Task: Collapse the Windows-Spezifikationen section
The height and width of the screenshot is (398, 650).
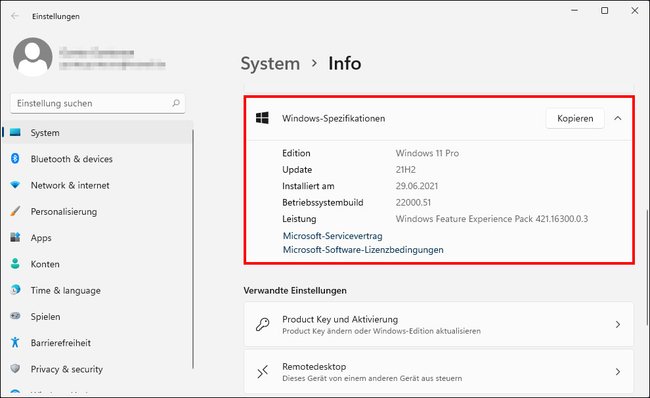Action: pos(618,119)
